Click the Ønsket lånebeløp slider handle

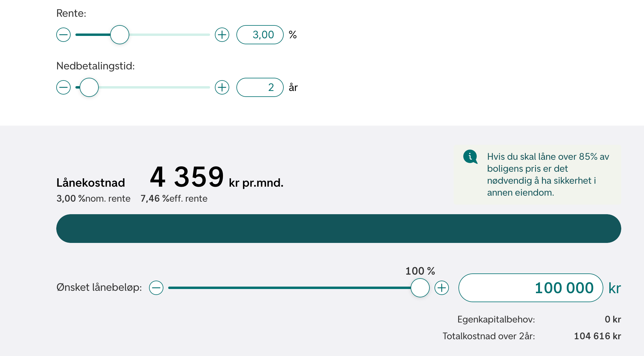(x=420, y=288)
